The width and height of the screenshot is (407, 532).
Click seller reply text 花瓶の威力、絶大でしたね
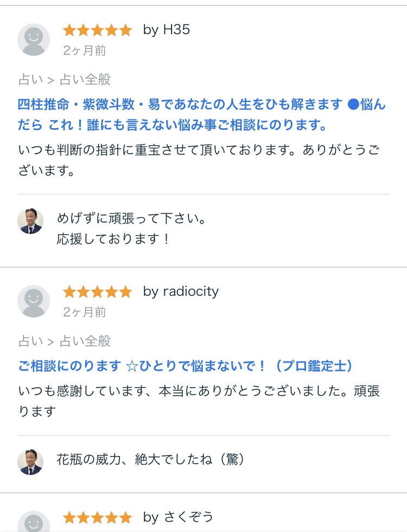(x=151, y=460)
